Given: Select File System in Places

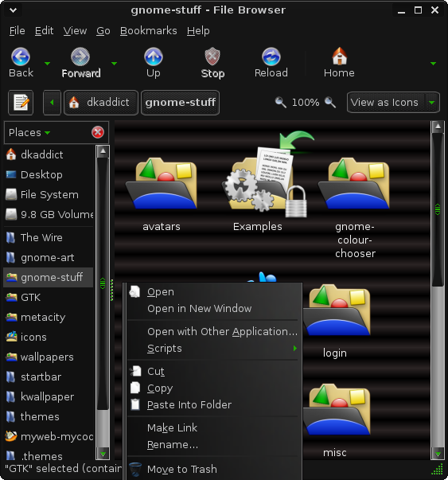Looking at the screenshot, I should (x=49, y=195).
